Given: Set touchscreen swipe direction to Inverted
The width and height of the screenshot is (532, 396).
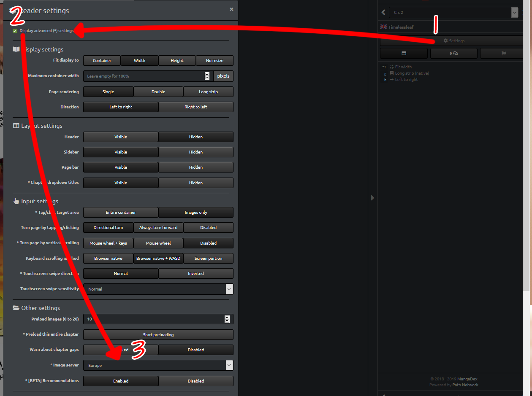Looking at the screenshot, I should 196,273.
